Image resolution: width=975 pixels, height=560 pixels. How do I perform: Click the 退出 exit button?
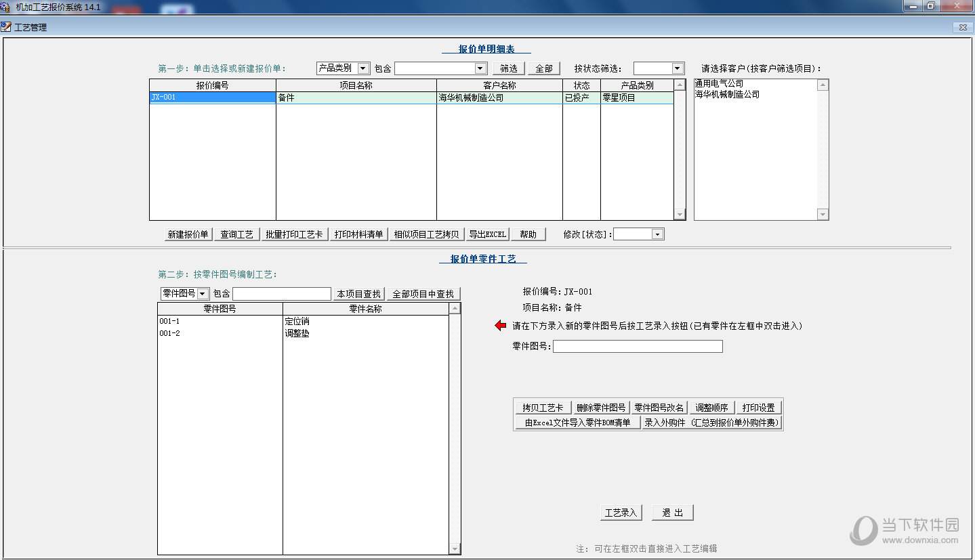click(673, 513)
